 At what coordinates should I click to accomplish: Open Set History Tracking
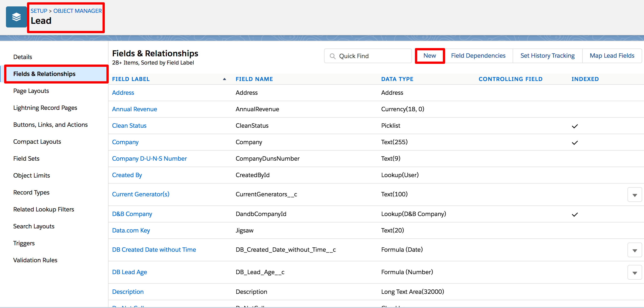[547, 56]
